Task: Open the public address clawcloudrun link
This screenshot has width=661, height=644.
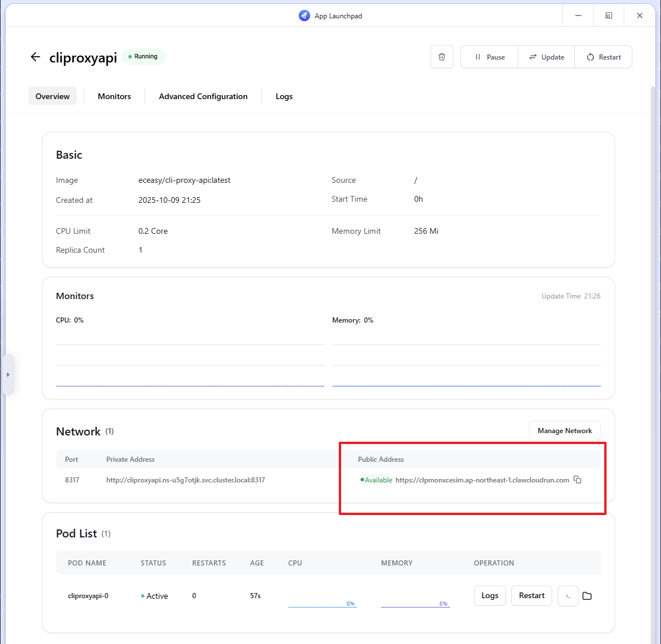Action: coord(482,480)
